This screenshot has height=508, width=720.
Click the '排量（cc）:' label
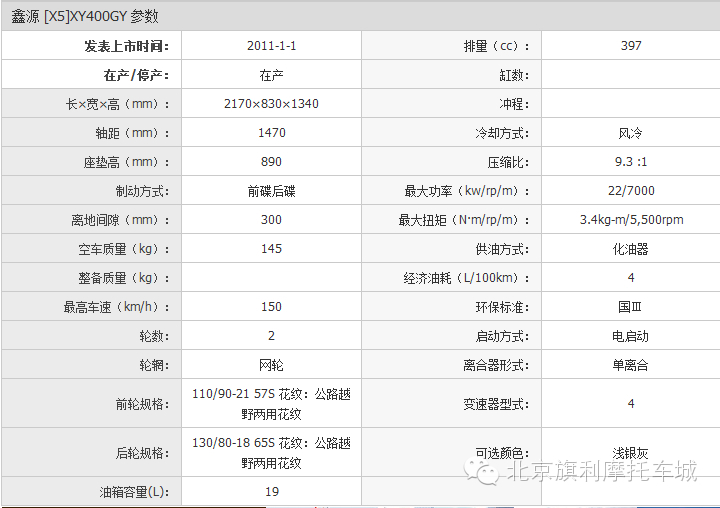[496, 46]
